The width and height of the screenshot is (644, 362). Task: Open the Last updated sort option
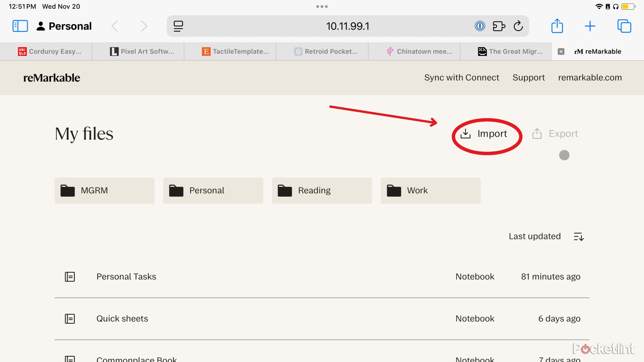[535, 237]
